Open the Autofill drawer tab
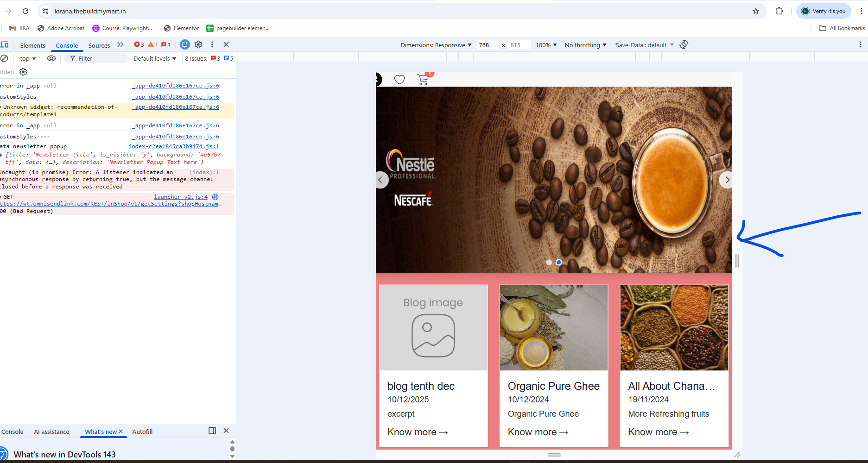The image size is (868, 463). 142,432
